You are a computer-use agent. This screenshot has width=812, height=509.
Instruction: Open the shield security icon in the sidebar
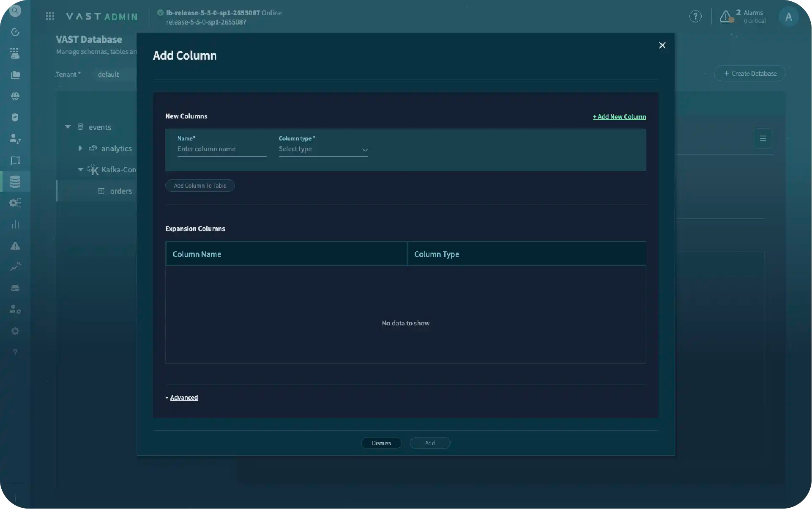tap(15, 118)
